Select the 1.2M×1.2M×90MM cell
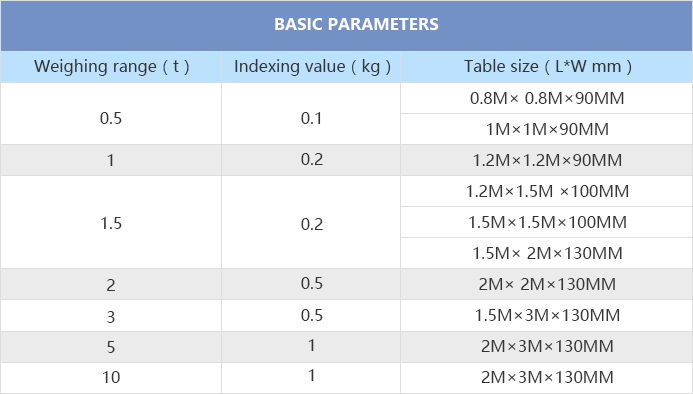The width and height of the screenshot is (693, 394). (x=547, y=160)
